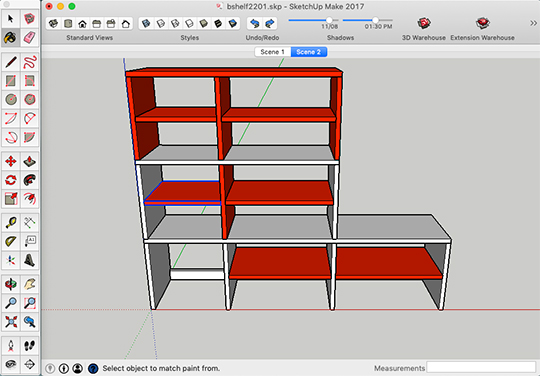Choose the Axes tool
Image resolution: width=540 pixels, height=376 pixels.
[11, 260]
